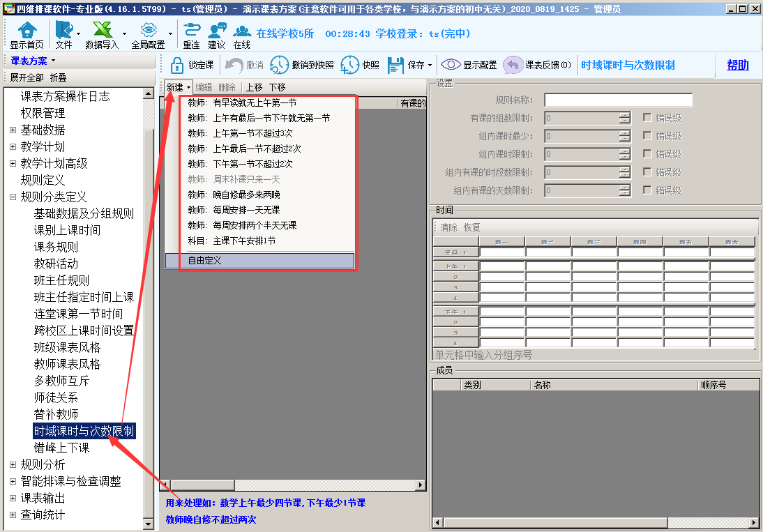Open 课表反馈 feedback icon

(513, 65)
